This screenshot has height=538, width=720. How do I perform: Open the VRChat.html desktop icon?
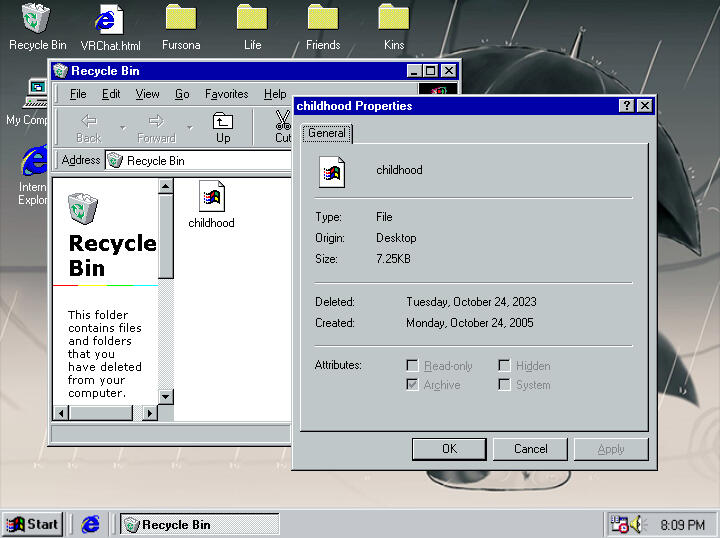click(x=110, y=19)
